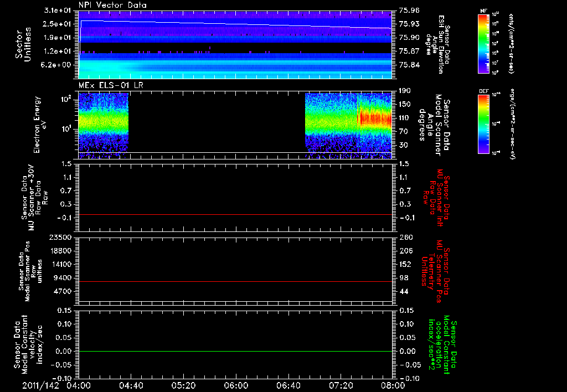Click the red Model Scanner Pos trace line
Image resolution: width=567 pixels, height=392 pixels.
(x=235, y=281)
